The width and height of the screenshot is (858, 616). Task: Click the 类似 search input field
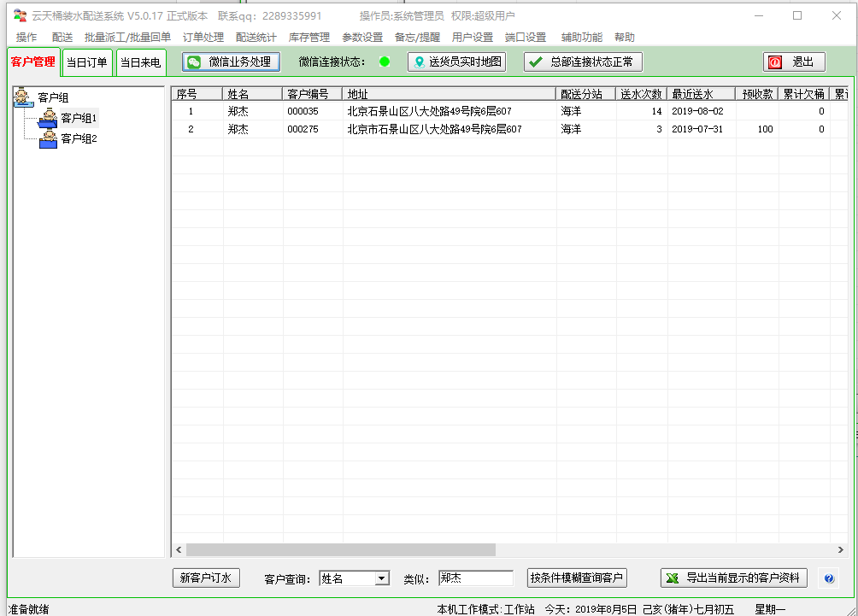[x=475, y=578]
